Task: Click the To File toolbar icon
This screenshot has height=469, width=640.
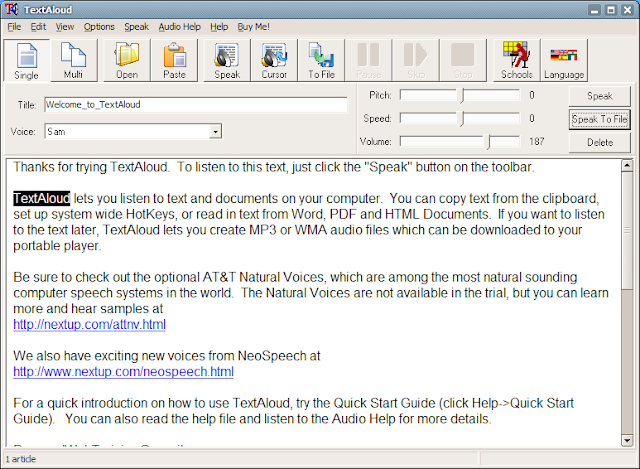Action: pos(321,60)
